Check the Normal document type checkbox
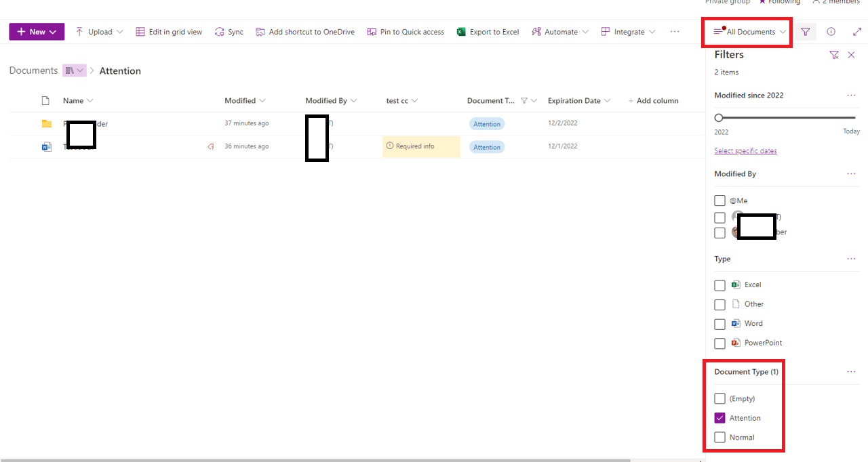 720,438
